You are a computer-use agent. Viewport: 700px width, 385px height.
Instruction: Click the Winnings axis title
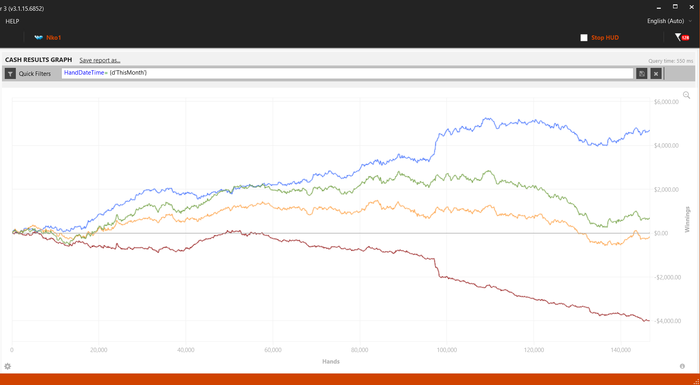(688, 219)
